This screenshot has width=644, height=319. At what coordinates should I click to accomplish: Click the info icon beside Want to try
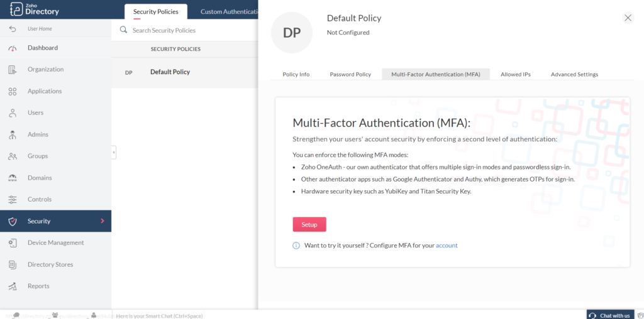tap(296, 246)
